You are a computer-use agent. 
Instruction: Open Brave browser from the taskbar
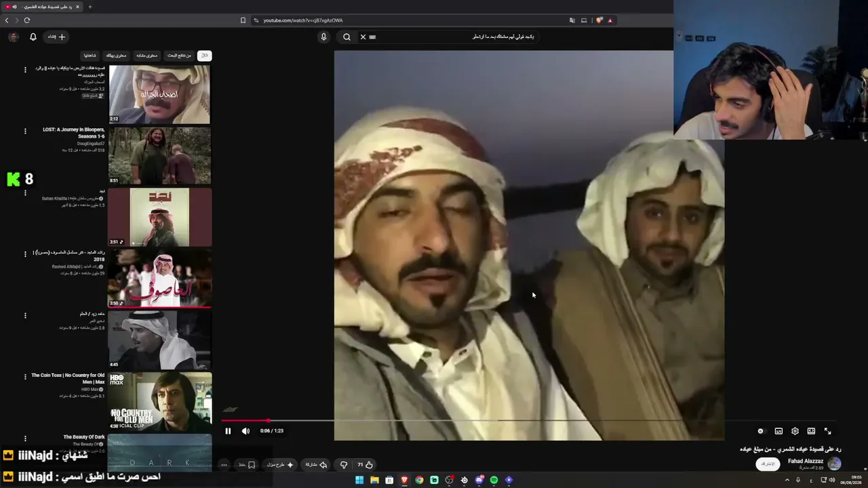[404, 480]
